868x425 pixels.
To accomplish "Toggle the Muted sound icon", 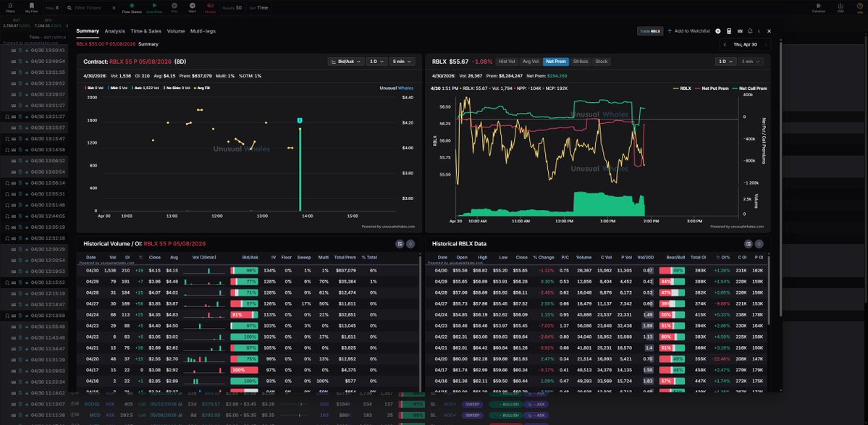I will tap(211, 6).
